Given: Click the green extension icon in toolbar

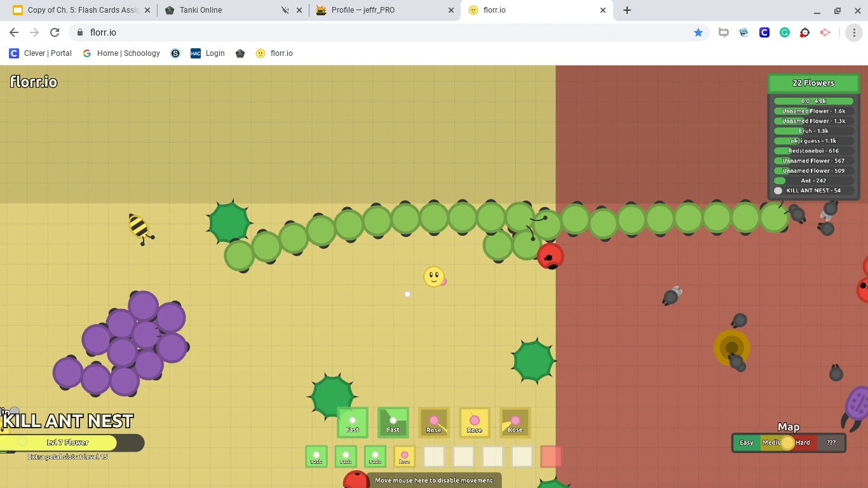Looking at the screenshot, I should 784,32.
